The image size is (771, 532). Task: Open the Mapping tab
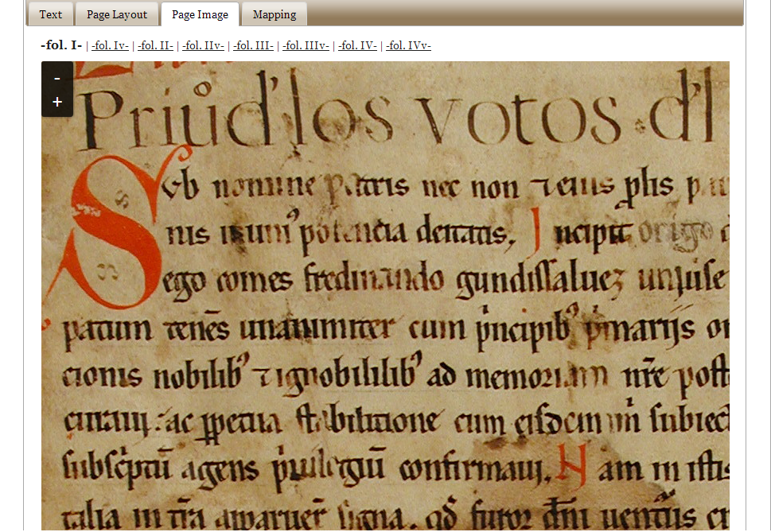pyautogui.click(x=275, y=14)
